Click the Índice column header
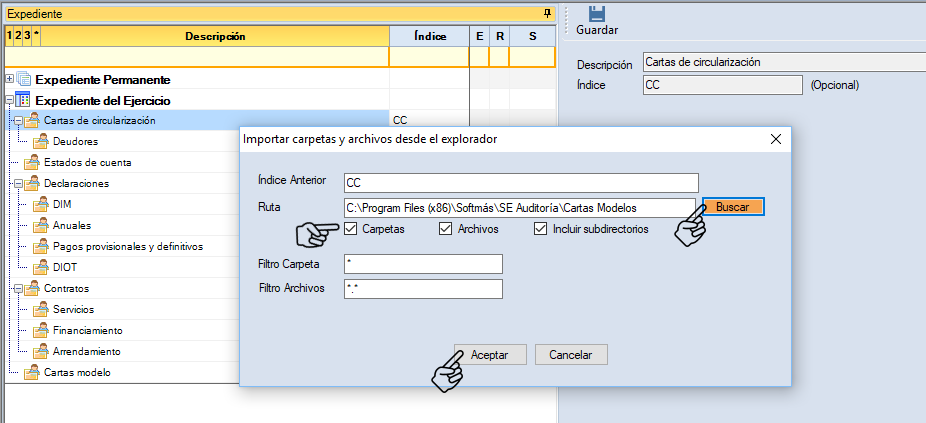The height and width of the screenshot is (423, 926). click(429, 36)
